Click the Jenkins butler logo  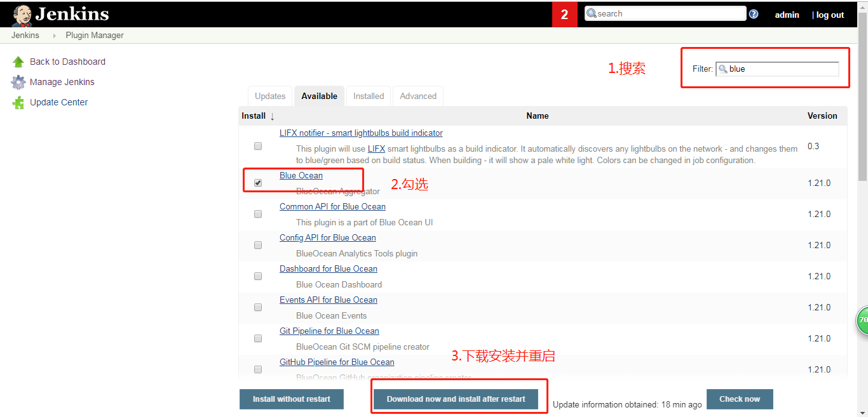coord(22,15)
